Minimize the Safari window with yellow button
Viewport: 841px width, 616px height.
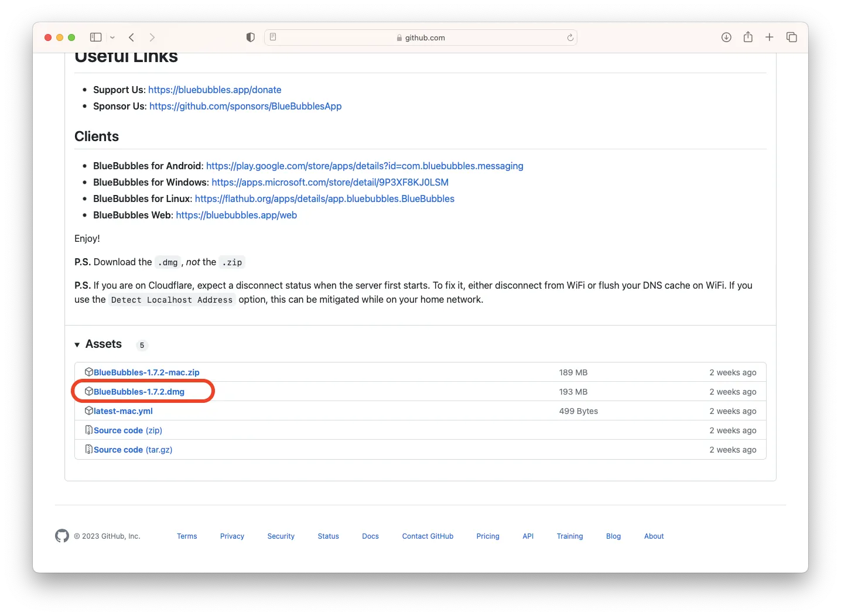coord(60,37)
